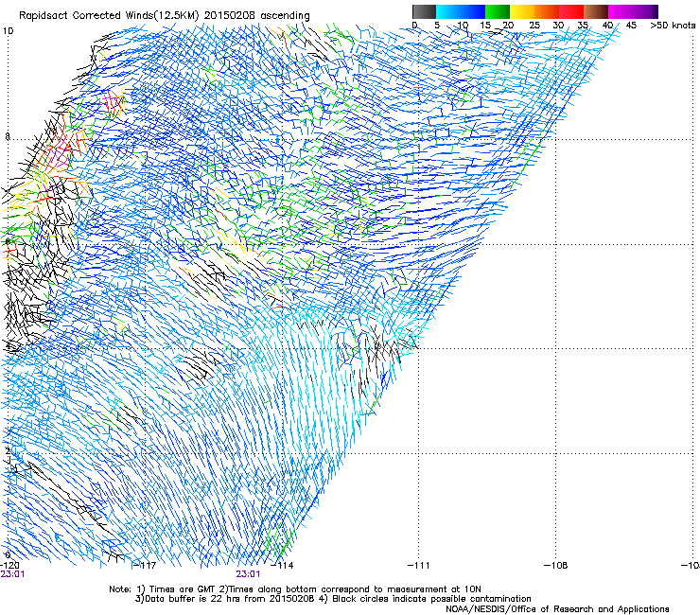The width and height of the screenshot is (700, 615).
Task: Click the gray 0-5 knots legend swatch
Action: [x=424, y=11]
